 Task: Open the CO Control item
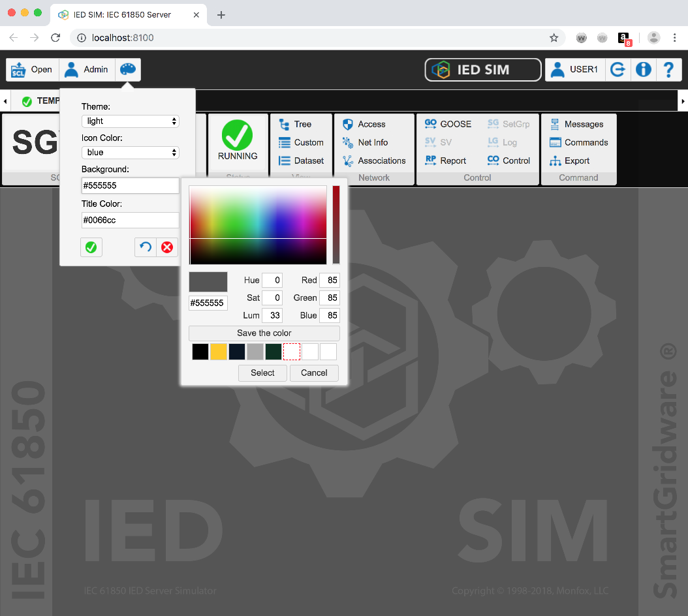[508, 161]
